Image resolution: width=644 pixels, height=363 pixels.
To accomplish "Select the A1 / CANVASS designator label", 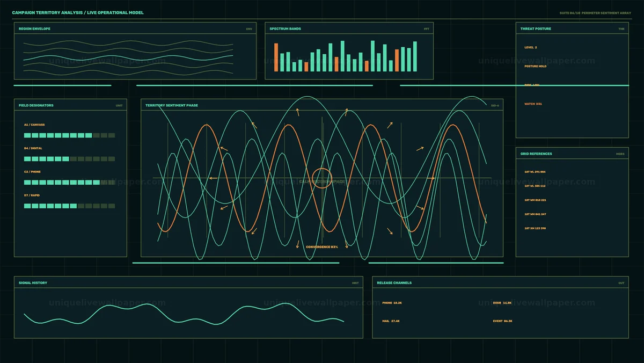I will tap(34, 125).
